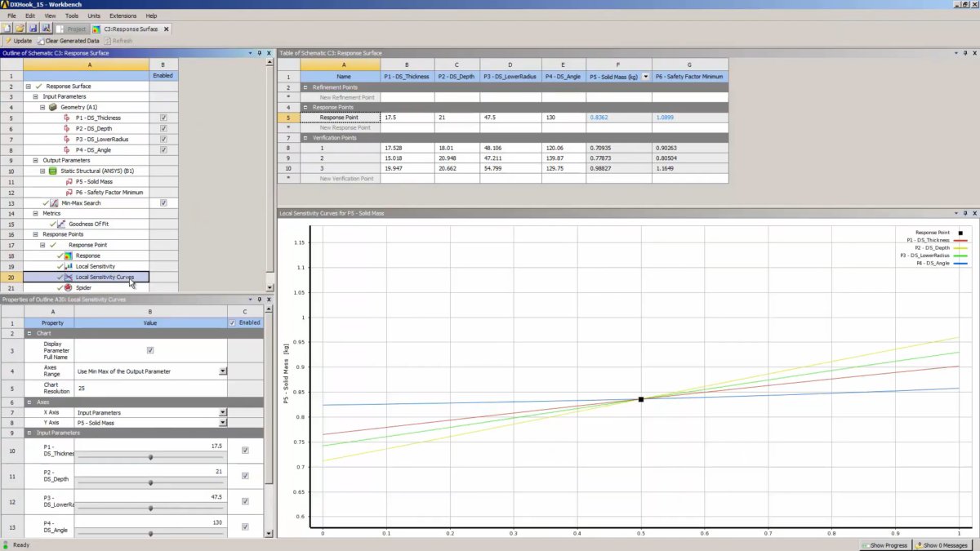Uncheck P1 - DS_Thickness Enabled in outline

tap(163, 118)
